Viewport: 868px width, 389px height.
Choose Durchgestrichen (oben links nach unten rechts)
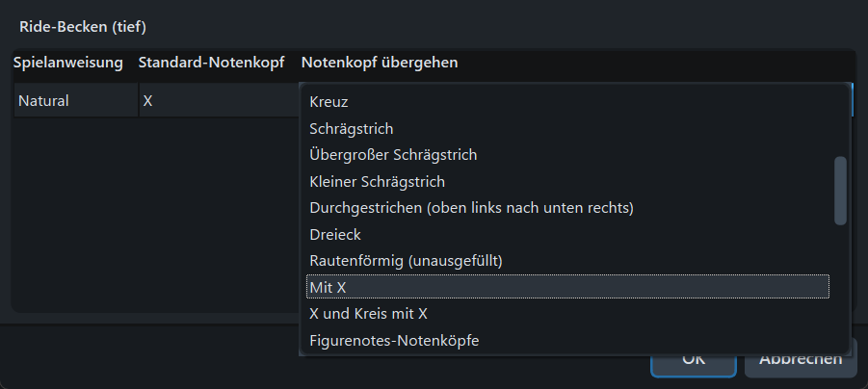point(471,207)
